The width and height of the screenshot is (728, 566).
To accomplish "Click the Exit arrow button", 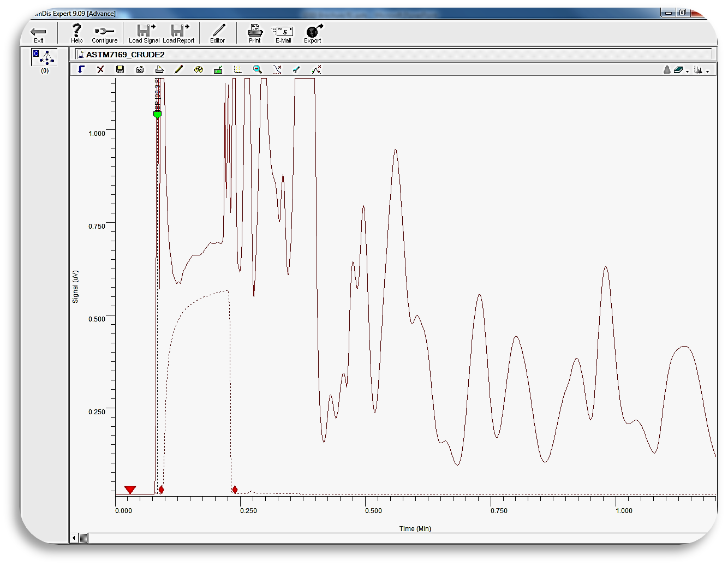I will pos(38,33).
